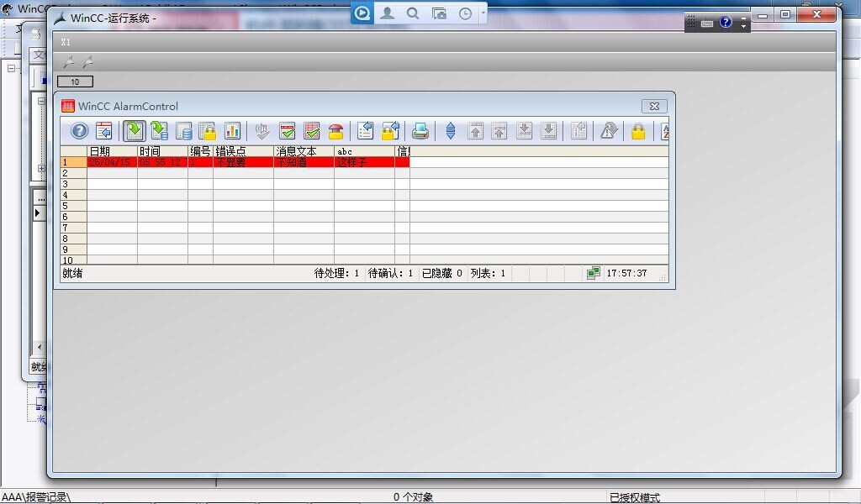Click the first pin icon under X1
The image size is (861, 504).
click(x=69, y=62)
